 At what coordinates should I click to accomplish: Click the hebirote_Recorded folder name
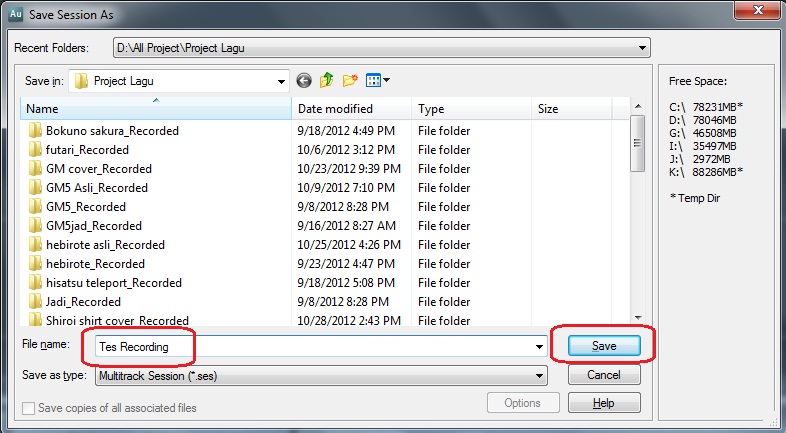click(95, 264)
